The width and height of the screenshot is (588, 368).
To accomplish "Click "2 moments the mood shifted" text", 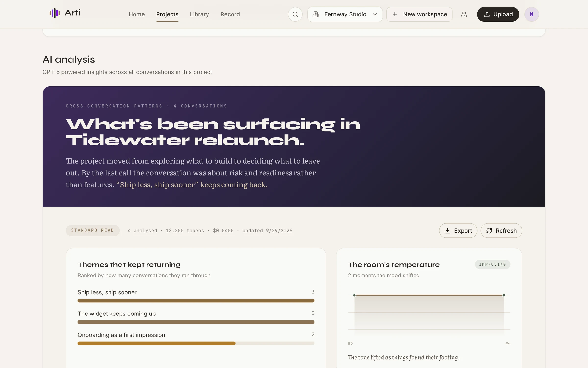I will [384, 275].
